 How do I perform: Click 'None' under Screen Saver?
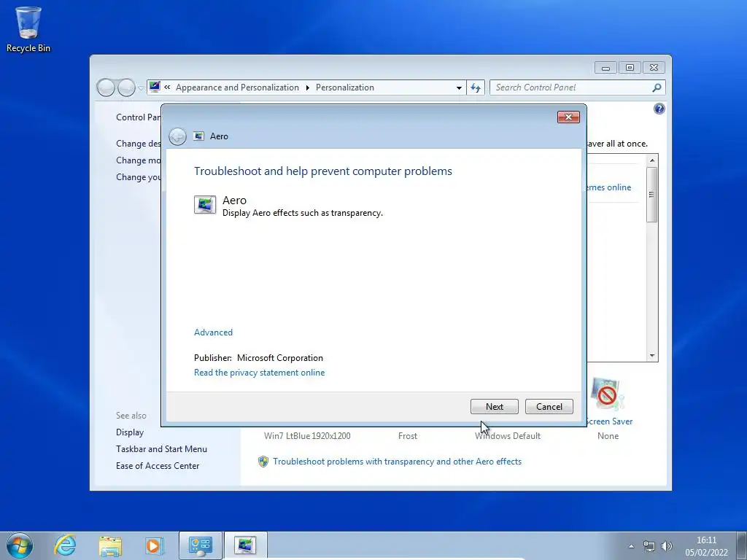(x=608, y=436)
